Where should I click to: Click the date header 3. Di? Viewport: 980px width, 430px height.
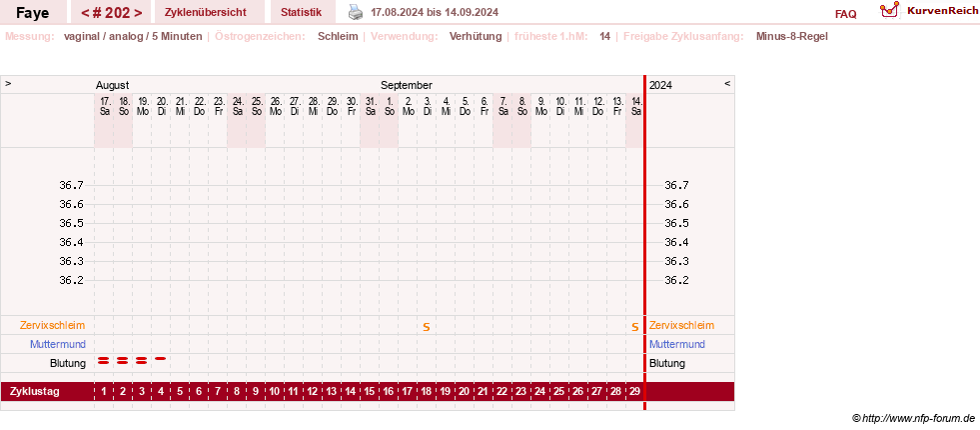tap(427, 106)
